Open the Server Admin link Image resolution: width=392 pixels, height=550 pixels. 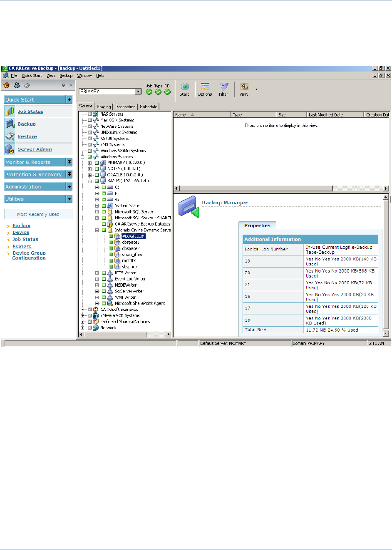click(35, 149)
